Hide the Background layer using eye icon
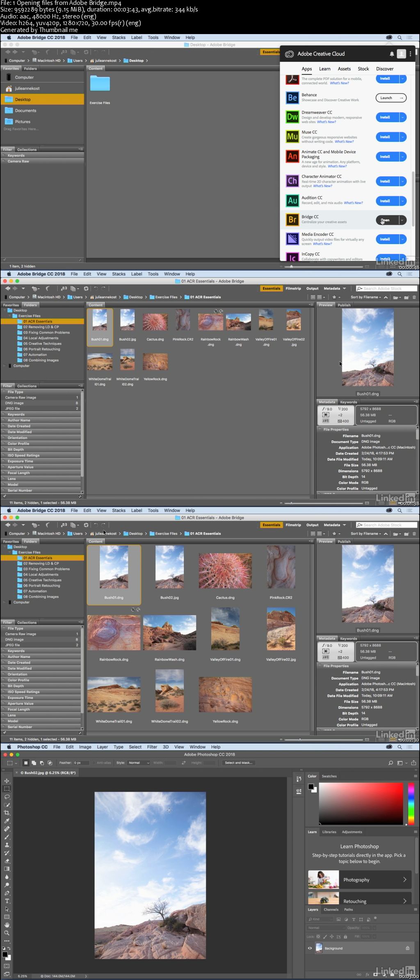The image size is (420, 980). (x=310, y=948)
